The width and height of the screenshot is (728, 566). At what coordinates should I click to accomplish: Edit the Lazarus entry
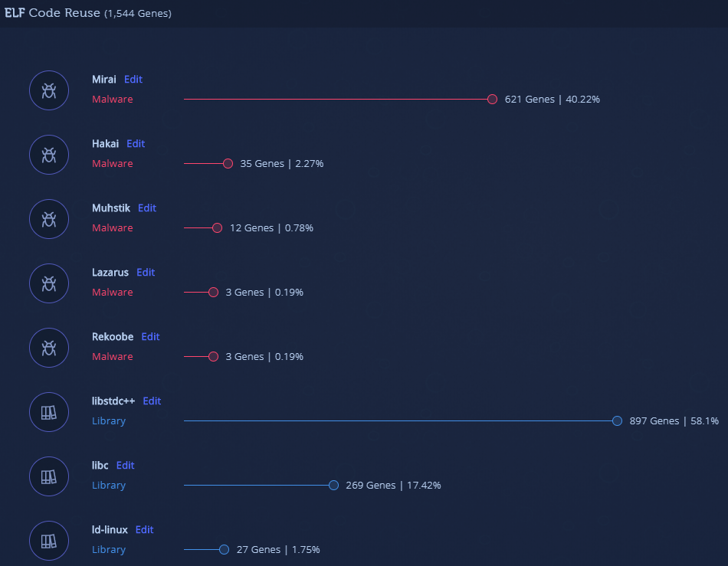pyautogui.click(x=146, y=272)
